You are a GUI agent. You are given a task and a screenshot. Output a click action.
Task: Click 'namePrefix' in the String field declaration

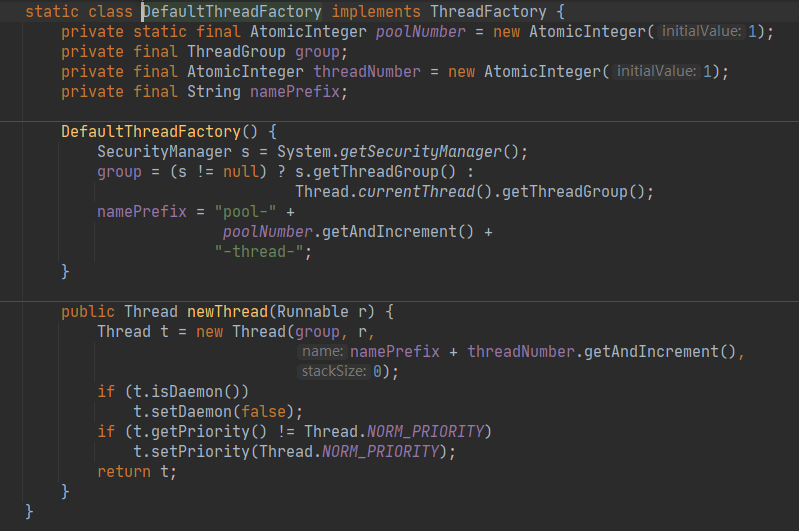(x=295, y=92)
